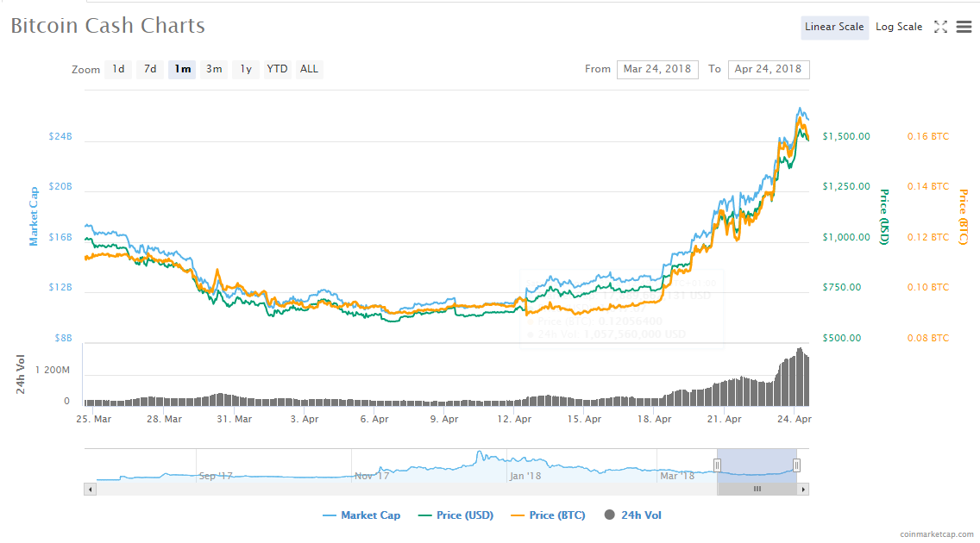Select the 7d zoom preset
Viewport: 980px width, 543px height.
pos(149,69)
